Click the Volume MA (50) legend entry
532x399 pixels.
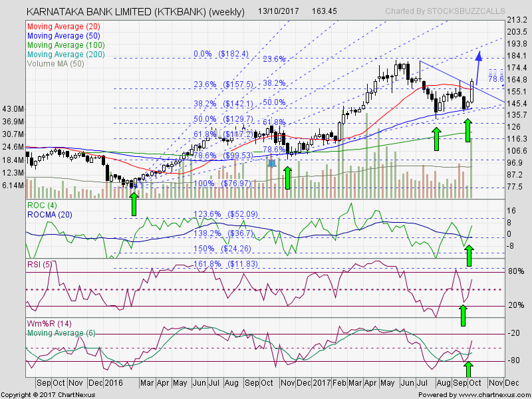(x=56, y=64)
